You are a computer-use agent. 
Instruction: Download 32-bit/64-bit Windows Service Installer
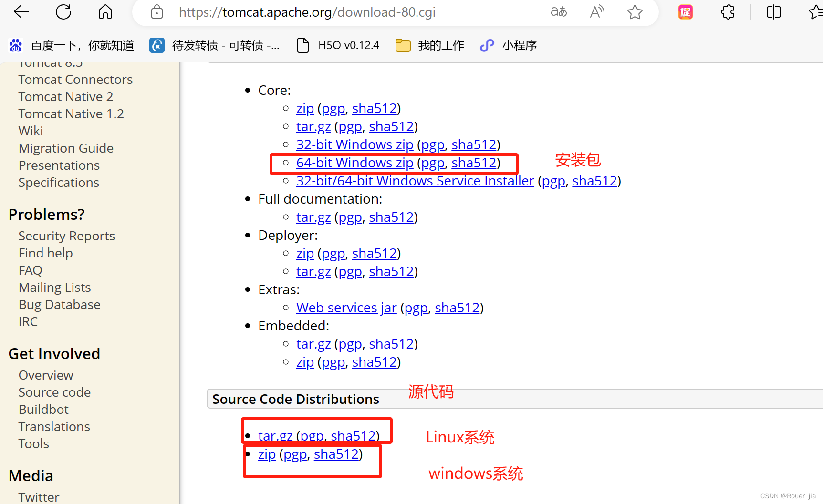click(x=415, y=181)
